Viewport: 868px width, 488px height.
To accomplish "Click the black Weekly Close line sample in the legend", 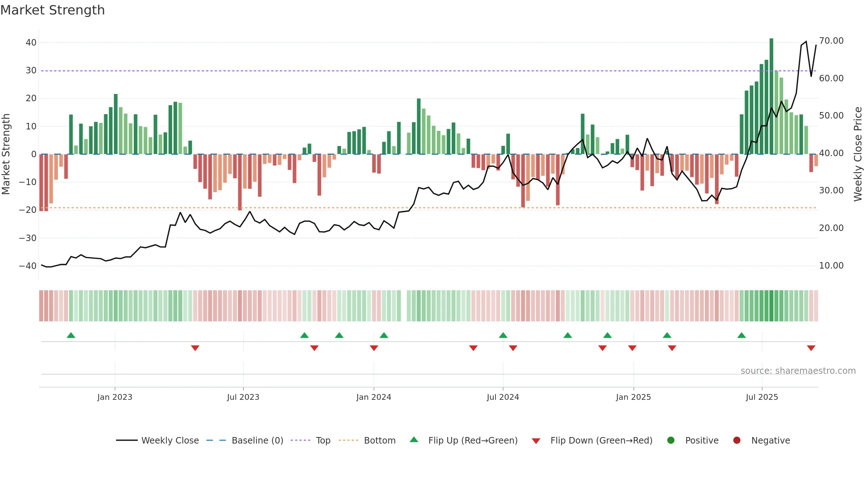I will click(127, 440).
